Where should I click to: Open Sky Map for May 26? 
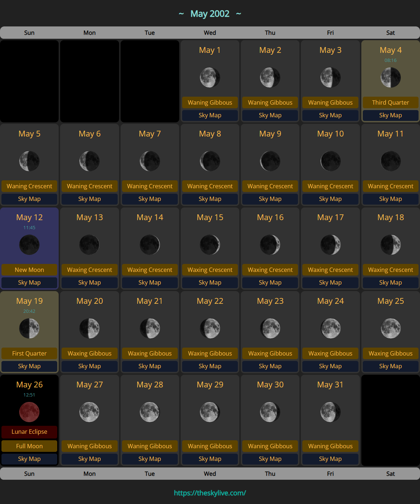click(x=29, y=459)
